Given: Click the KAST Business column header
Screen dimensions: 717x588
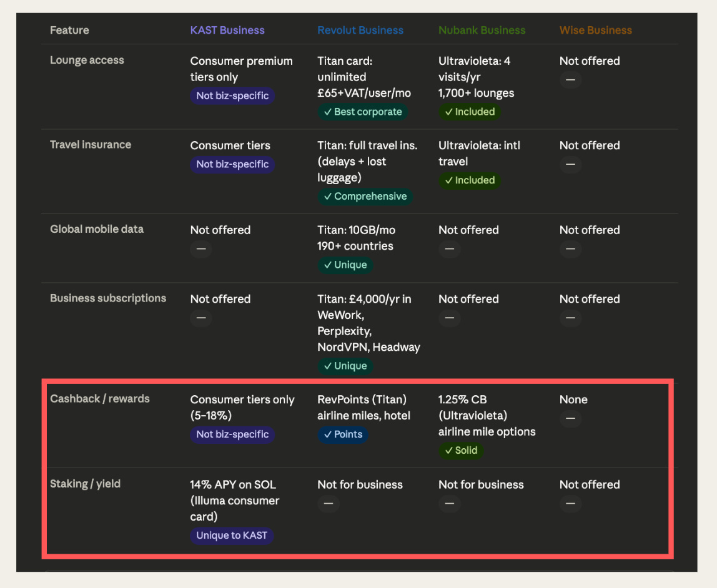Looking at the screenshot, I should pyautogui.click(x=227, y=30).
